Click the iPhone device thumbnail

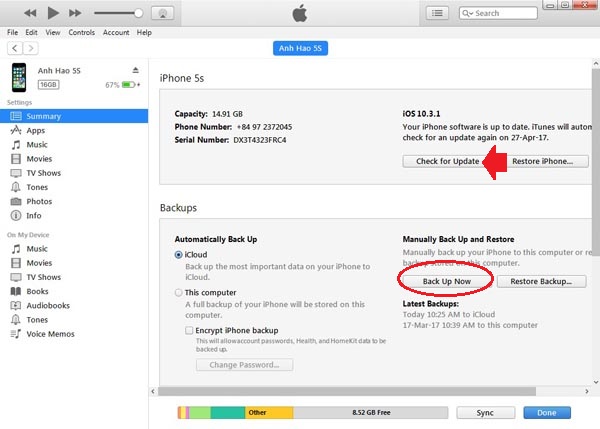(x=19, y=77)
